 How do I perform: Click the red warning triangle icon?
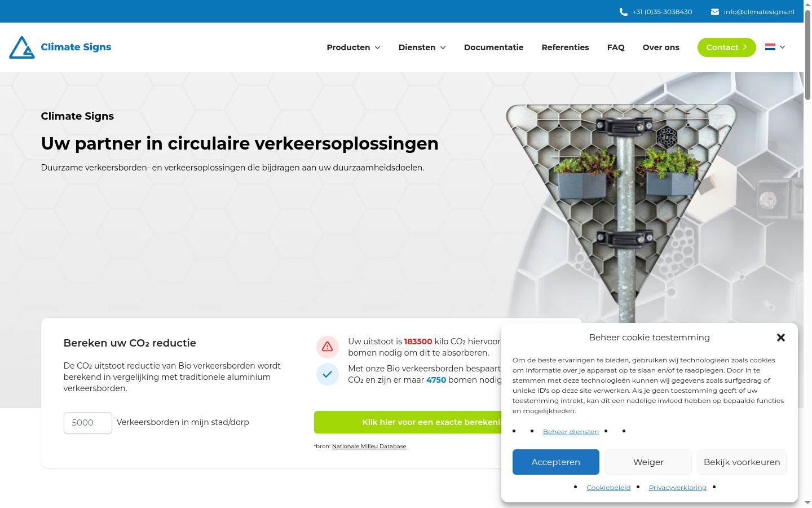click(x=328, y=347)
